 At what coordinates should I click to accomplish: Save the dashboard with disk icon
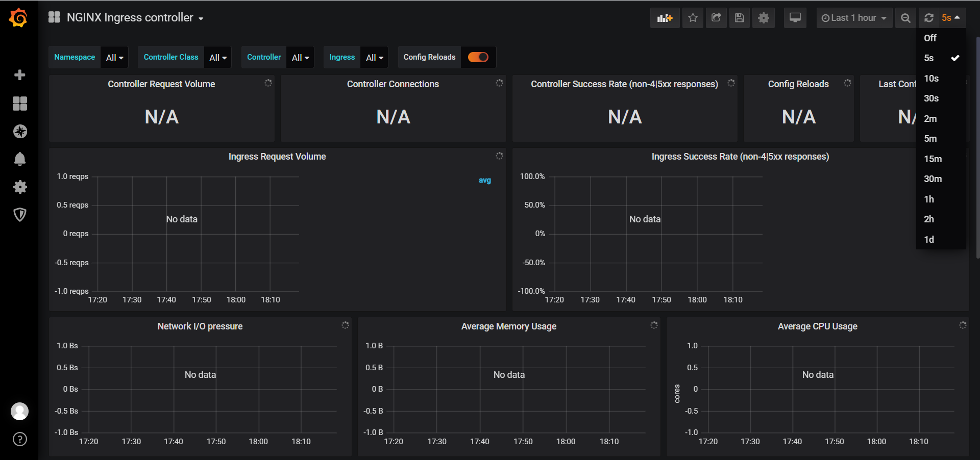coord(740,18)
